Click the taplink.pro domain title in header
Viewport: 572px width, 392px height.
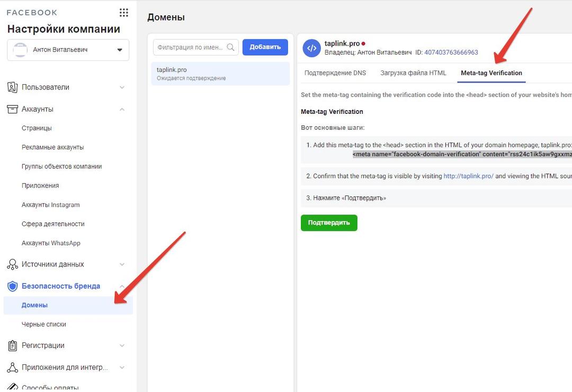click(x=342, y=43)
